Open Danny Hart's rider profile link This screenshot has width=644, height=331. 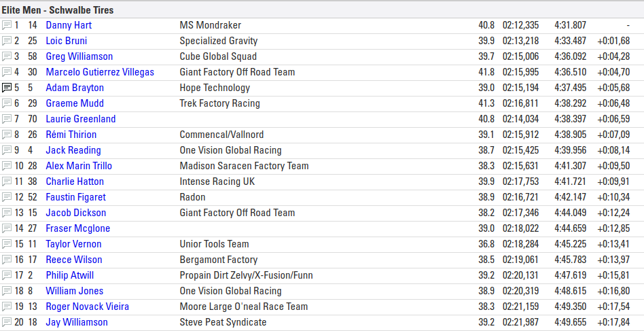pyautogui.click(x=69, y=25)
